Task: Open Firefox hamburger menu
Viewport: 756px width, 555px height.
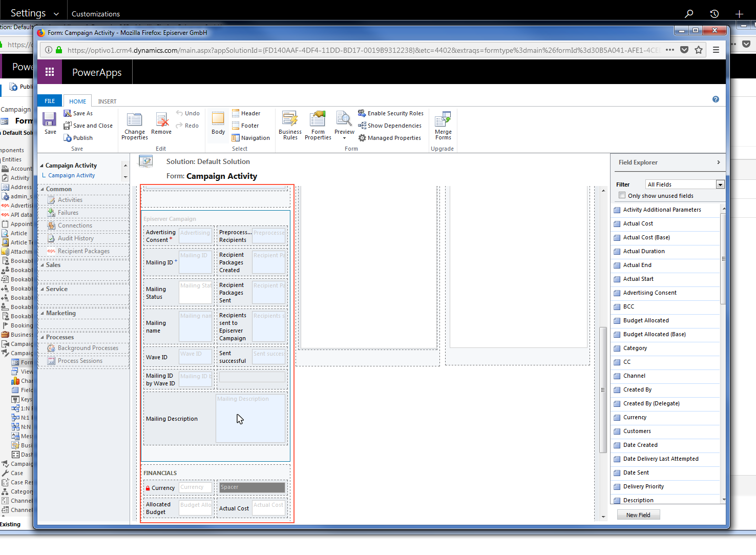Action: (x=716, y=50)
